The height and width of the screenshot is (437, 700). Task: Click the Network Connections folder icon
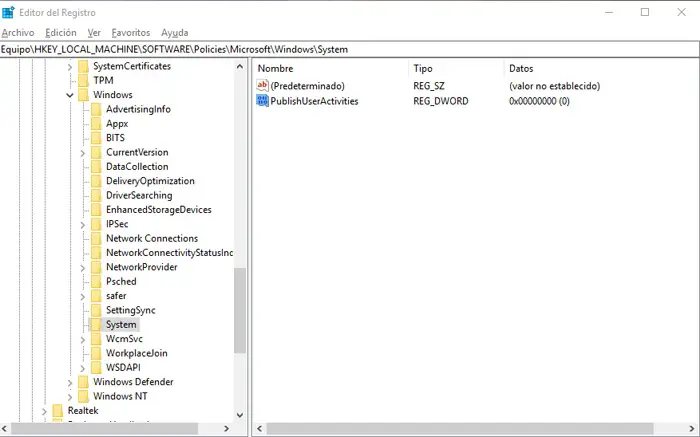(96, 238)
